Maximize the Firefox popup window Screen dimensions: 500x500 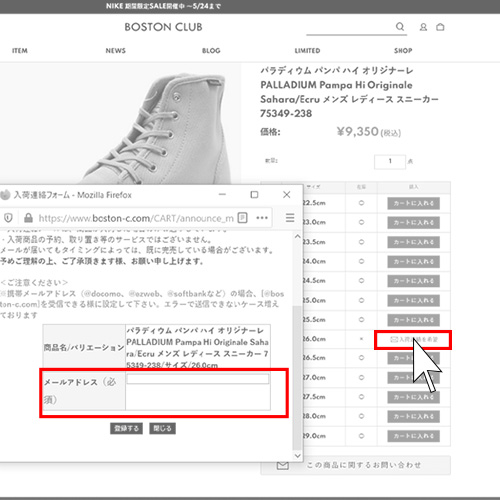tap(254, 194)
